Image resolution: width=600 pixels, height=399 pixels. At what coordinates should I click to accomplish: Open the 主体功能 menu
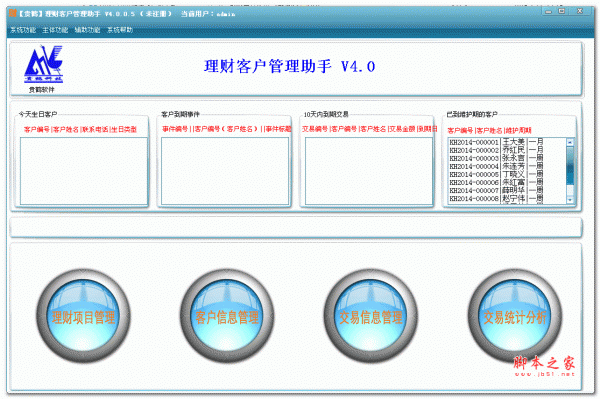pos(55,30)
